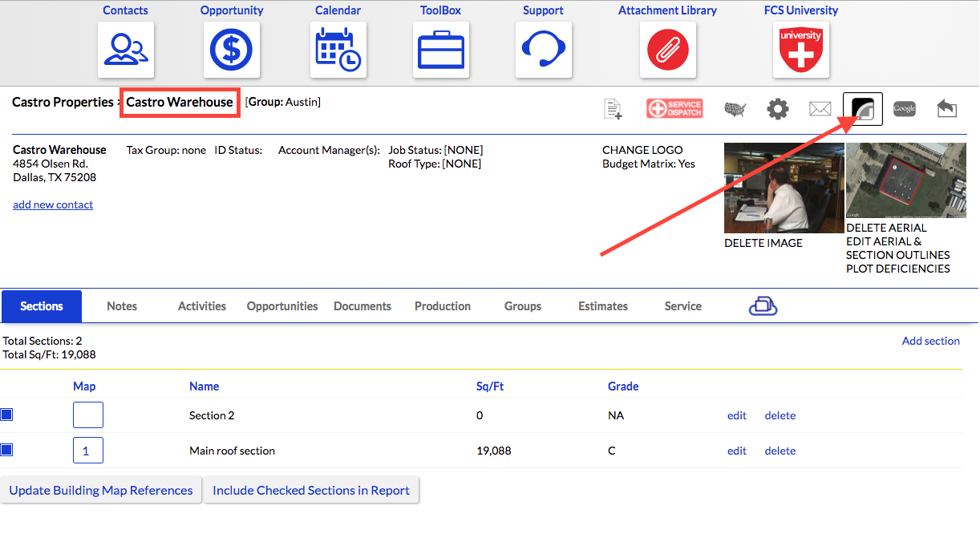980x538 pixels.
Task: Click the Service Dispatch icon
Action: pos(674,109)
